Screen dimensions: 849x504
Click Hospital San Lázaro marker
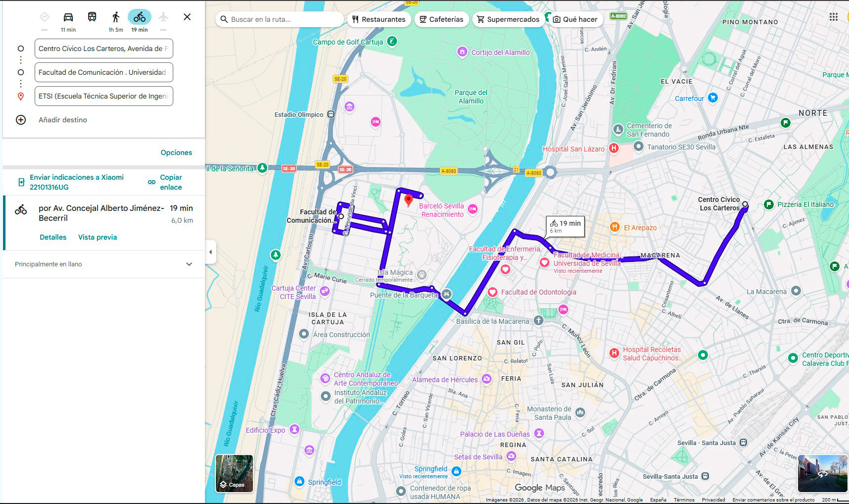coord(614,148)
